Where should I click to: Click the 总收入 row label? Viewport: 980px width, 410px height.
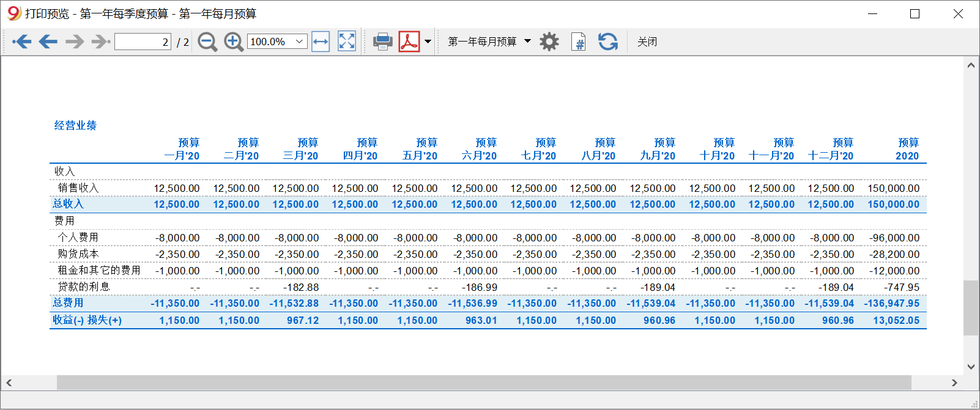(68, 203)
